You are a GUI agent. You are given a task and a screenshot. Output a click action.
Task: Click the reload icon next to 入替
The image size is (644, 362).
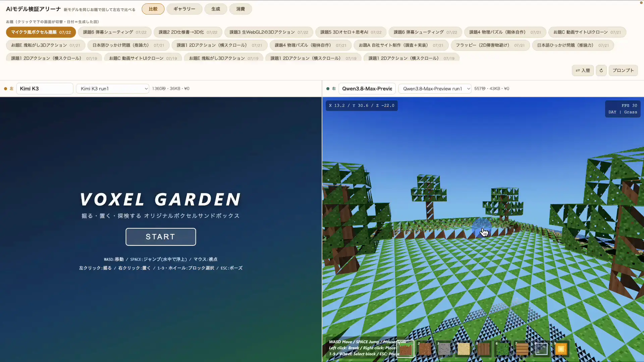coord(601,70)
